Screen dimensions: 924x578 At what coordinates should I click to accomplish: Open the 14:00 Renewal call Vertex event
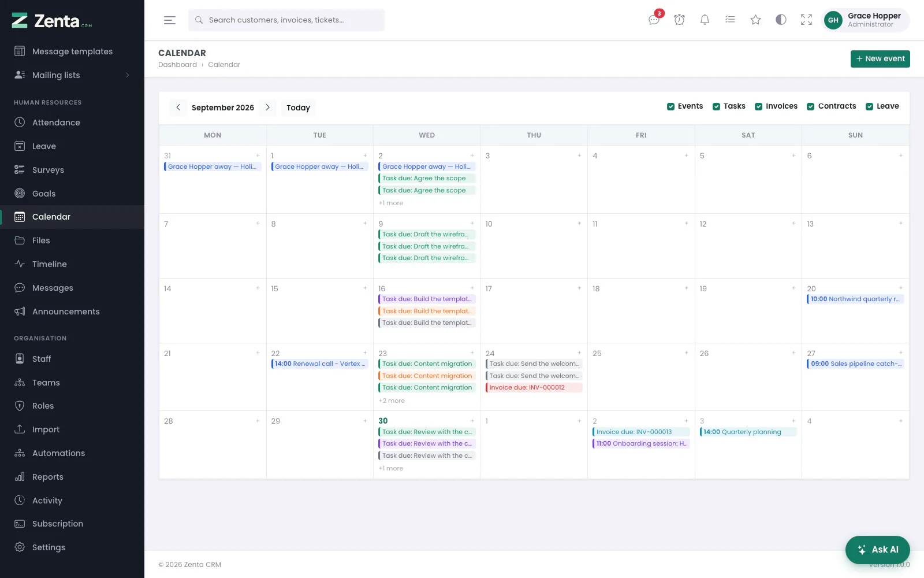[x=320, y=364]
